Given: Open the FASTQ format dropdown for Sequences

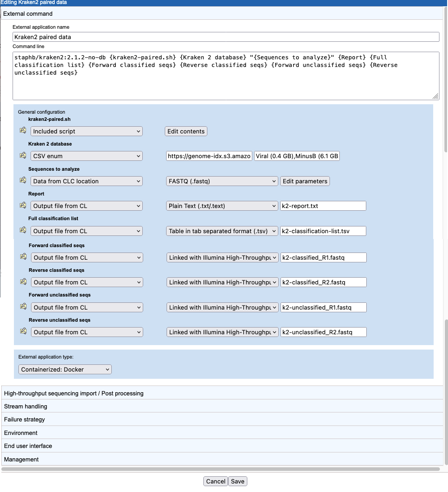Looking at the screenshot, I should click(x=222, y=181).
